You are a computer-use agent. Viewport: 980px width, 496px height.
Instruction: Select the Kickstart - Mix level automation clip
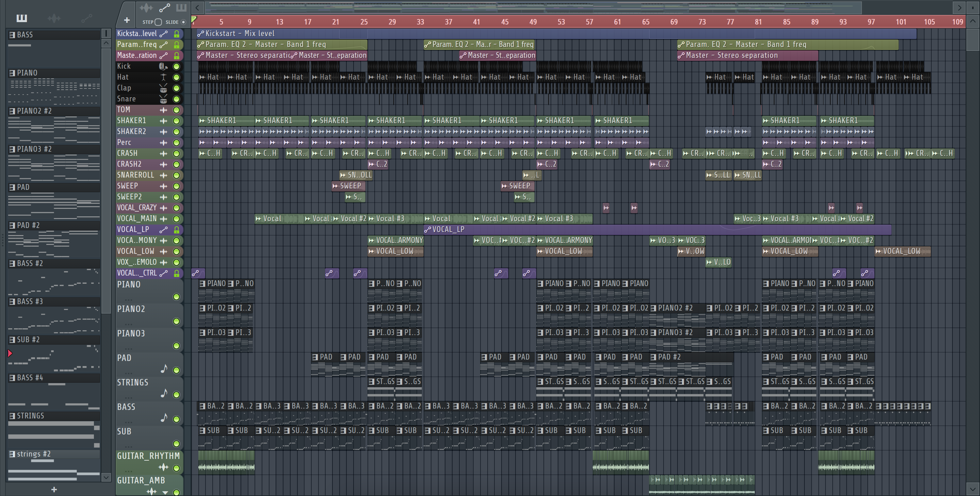557,34
